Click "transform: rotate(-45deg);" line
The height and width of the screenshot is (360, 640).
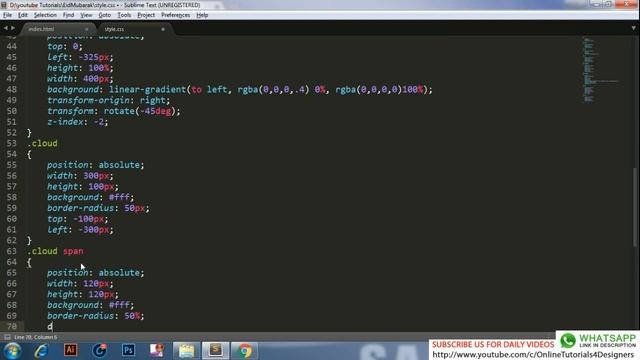(x=113, y=111)
